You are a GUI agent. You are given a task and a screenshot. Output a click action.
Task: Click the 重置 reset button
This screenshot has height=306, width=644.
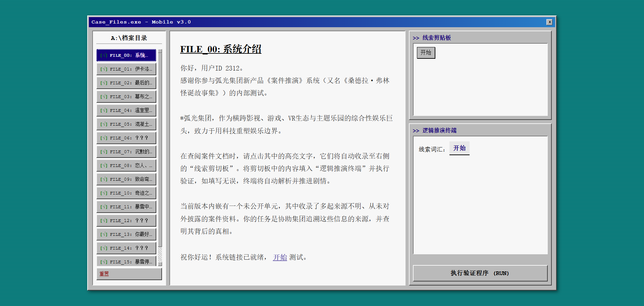pos(129,274)
